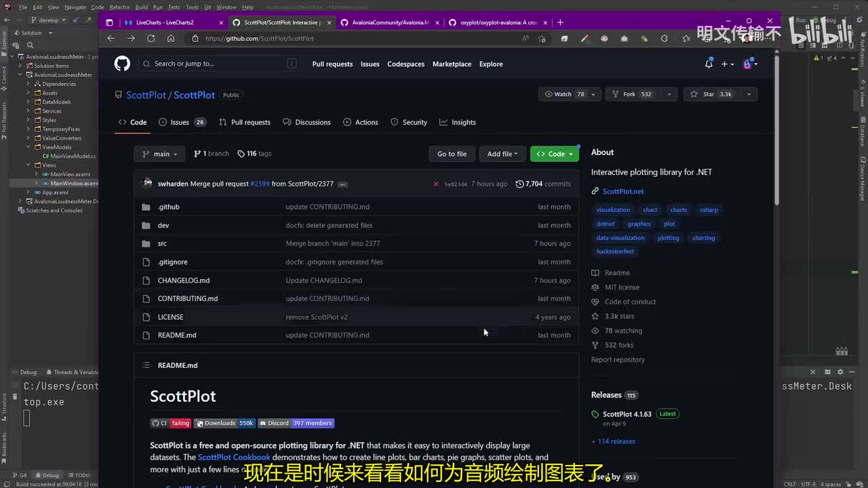
Task: Go to the GitHub homepage via the Octocat logo
Action: tap(122, 64)
